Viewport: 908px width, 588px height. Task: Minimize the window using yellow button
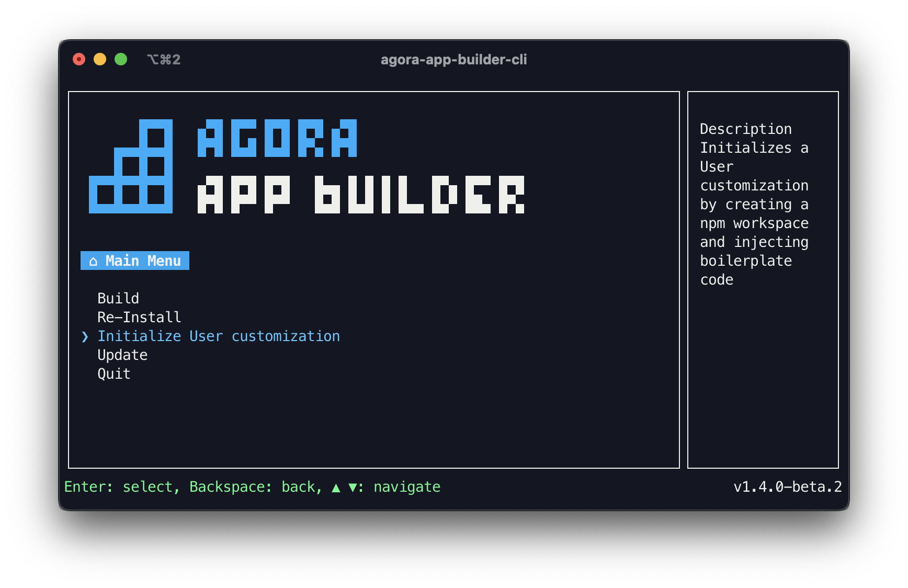coord(100,59)
